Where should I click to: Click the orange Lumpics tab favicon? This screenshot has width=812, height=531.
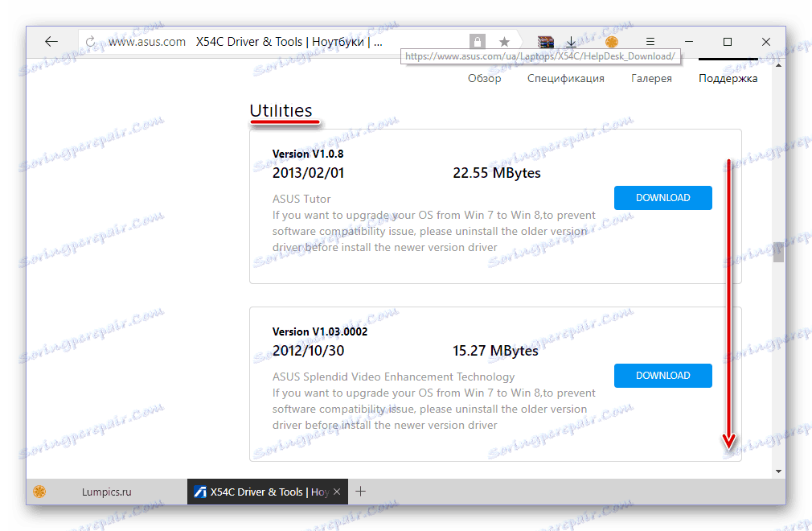tap(39, 492)
